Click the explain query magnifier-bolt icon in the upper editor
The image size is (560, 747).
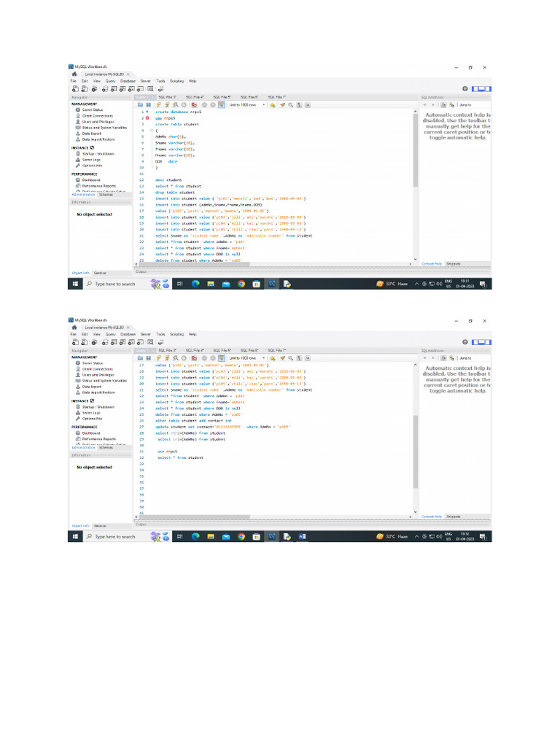175,105
